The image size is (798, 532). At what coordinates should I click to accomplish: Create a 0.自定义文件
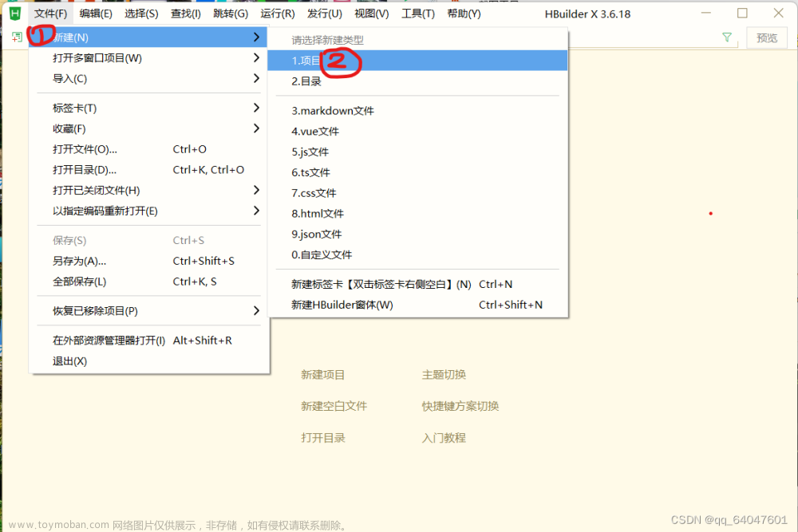417,254
